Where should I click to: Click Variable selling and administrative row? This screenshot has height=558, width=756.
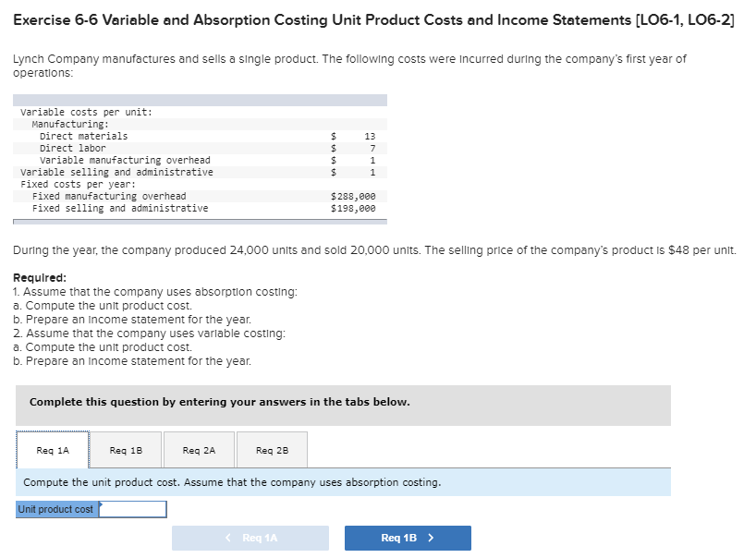(200, 172)
